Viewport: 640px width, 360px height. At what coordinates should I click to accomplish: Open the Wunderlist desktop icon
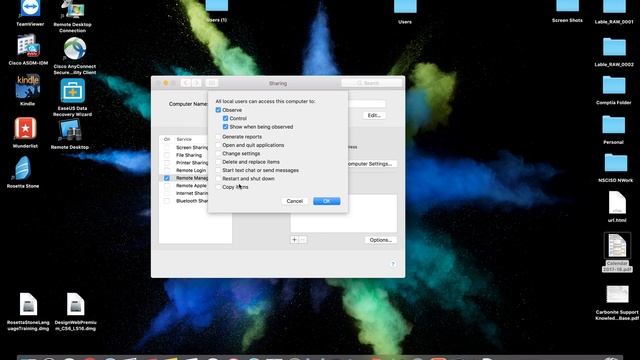click(x=25, y=129)
